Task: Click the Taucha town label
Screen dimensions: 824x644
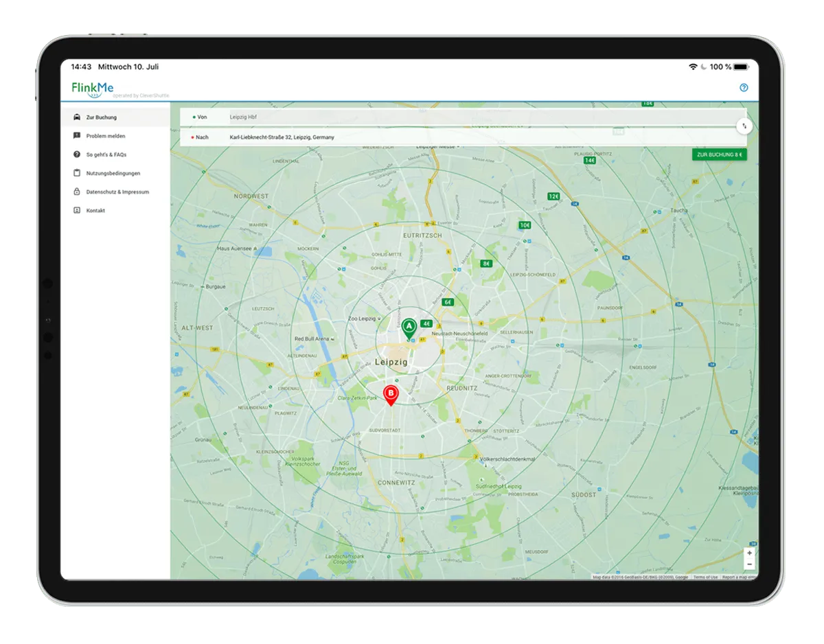Action: point(679,211)
